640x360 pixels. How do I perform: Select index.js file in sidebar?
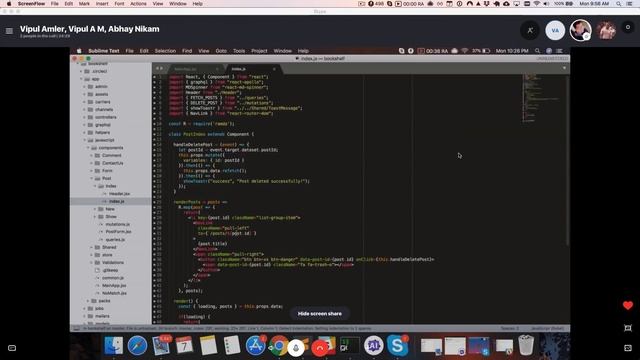click(111, 201)
